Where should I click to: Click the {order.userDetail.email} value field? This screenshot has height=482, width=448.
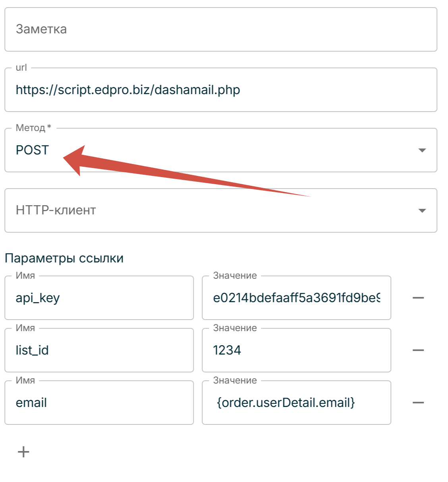click(x=296, y=403)
